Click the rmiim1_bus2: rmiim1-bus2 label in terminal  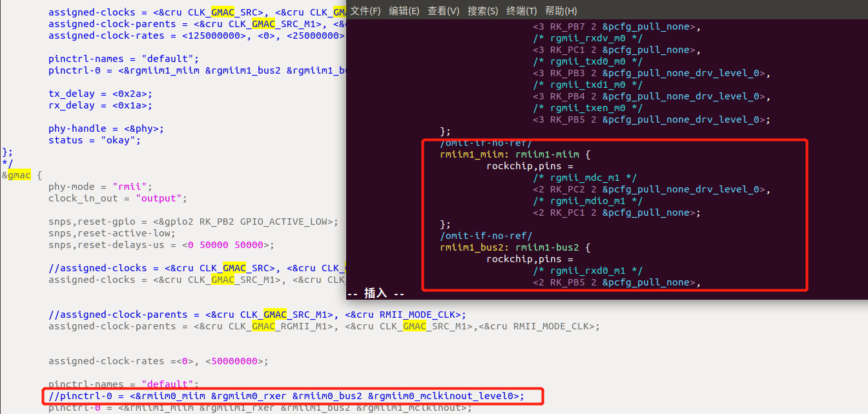click(x=515, y=247)
